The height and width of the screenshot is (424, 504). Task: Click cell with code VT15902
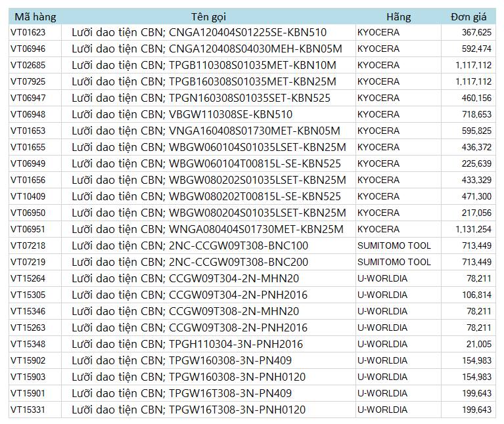tap(35, 360)
